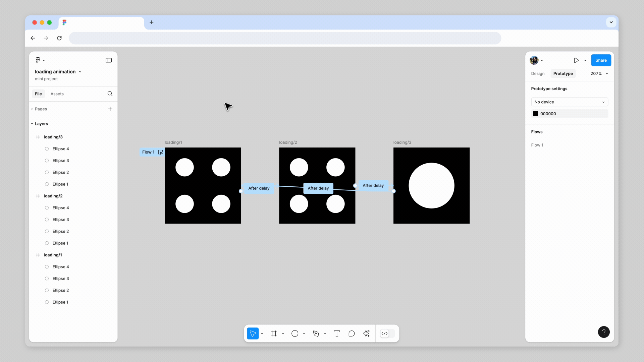This screenshot has width=644, height=362.
Task: Select the Ellipse shape tool
Action: (295, 334)
